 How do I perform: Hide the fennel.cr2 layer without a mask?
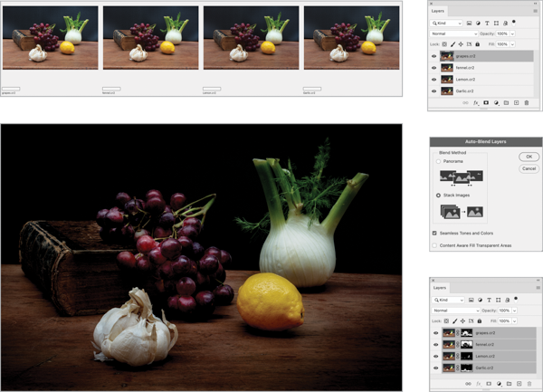(433, 68)
